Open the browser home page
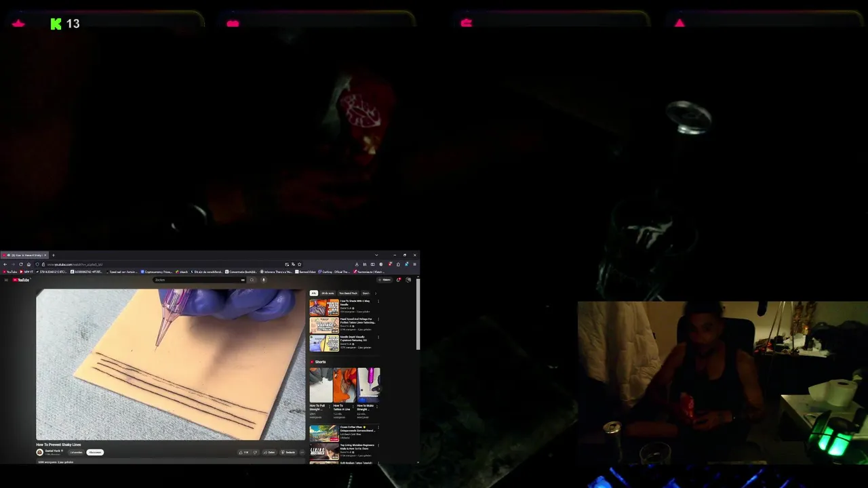Image resolution: width=868 pixels, height=488 pixels. pos(28,264)
